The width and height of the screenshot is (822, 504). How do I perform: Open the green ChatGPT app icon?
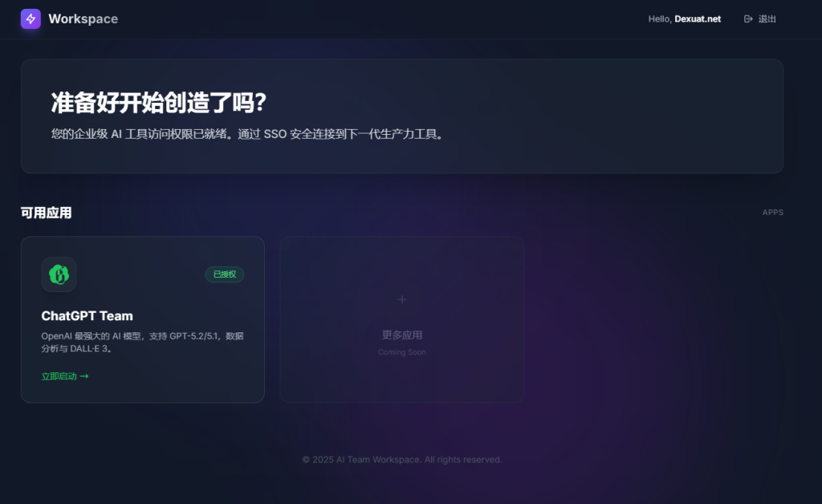pyautogui.click(x=59, y=274)
